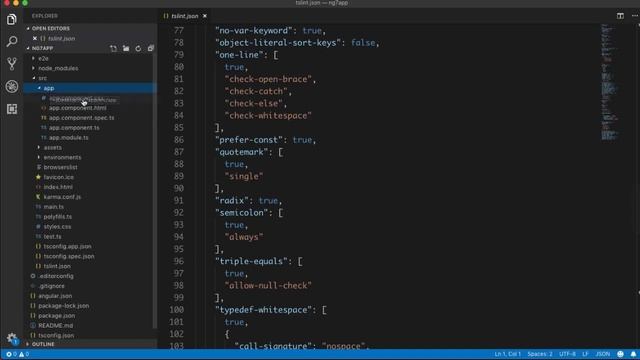640x360 pixels.
Task: Change file encoding via UTF-8
Action: tap(567, 354)
